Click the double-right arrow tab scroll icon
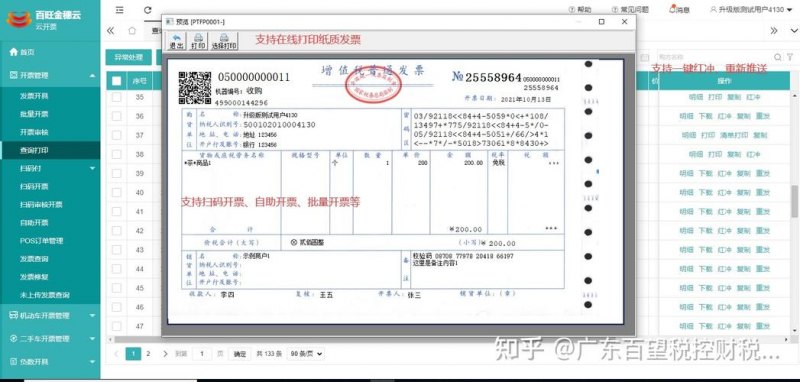Viewport: 800px width, 382px height. (774, 31)
